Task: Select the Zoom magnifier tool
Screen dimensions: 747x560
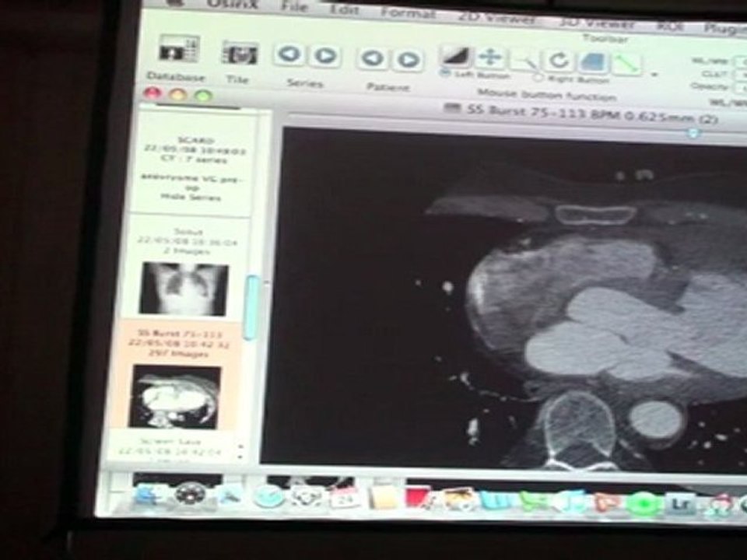Action: click(x=524, y=61)
